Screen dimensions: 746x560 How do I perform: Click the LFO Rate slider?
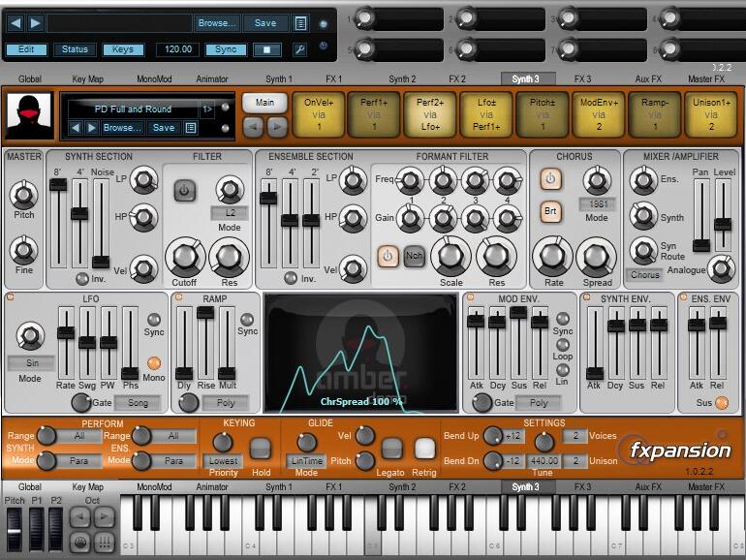[x=66, y=343]
